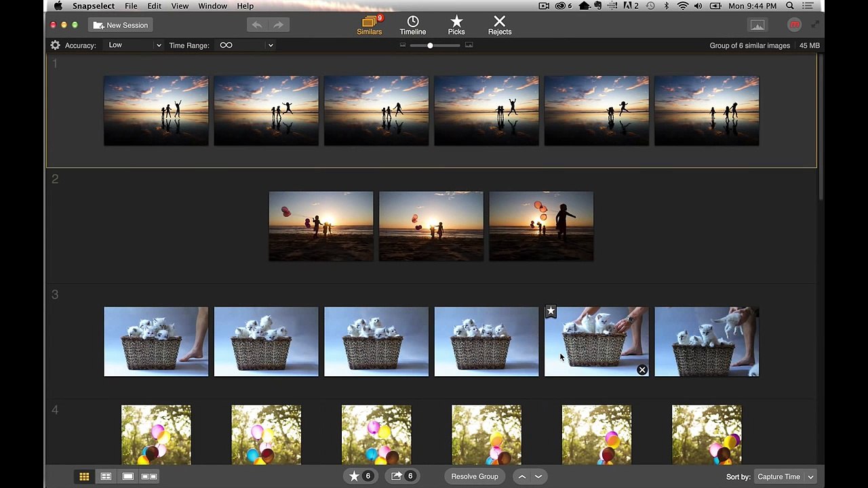Open the Window menu

(x=213, y=6)
